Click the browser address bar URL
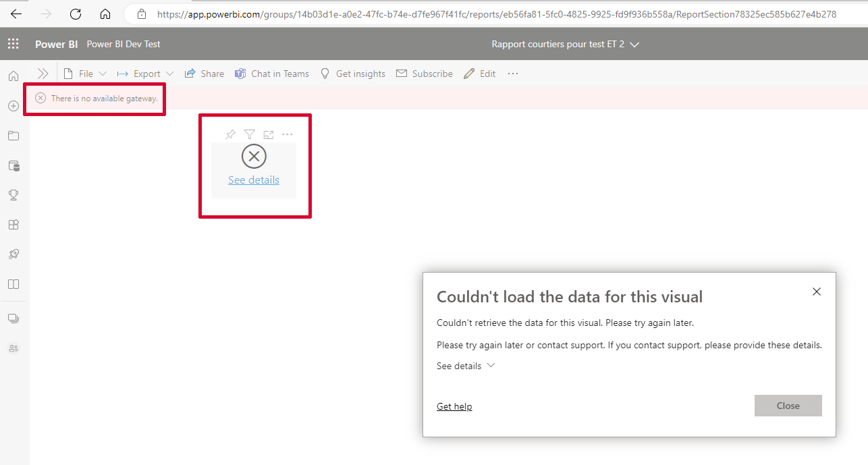Image resolution: width=868 pixels, height=465 pixels. [497, 13]
